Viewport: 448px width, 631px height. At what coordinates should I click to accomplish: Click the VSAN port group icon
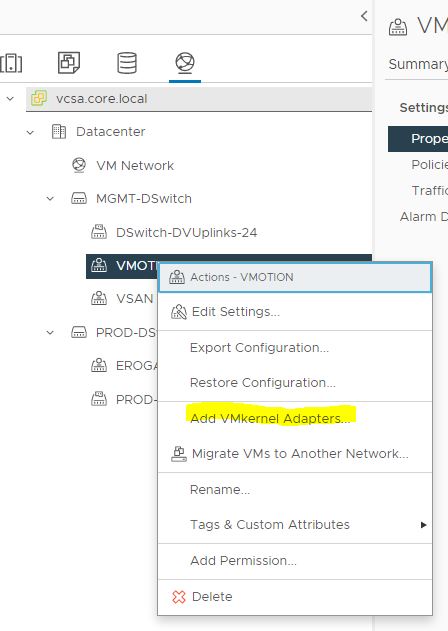[x=99, y=298]
